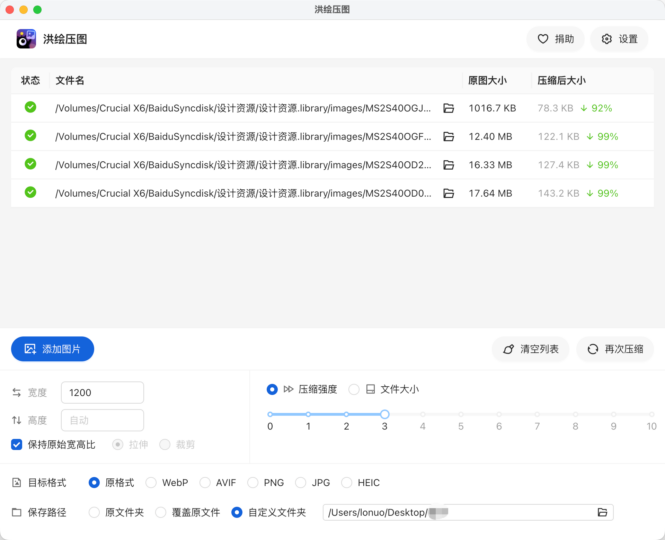The width and height of the screenshot is (665, 540).
Task: Choose 原格式 as target format
Action: click(94, 483)
